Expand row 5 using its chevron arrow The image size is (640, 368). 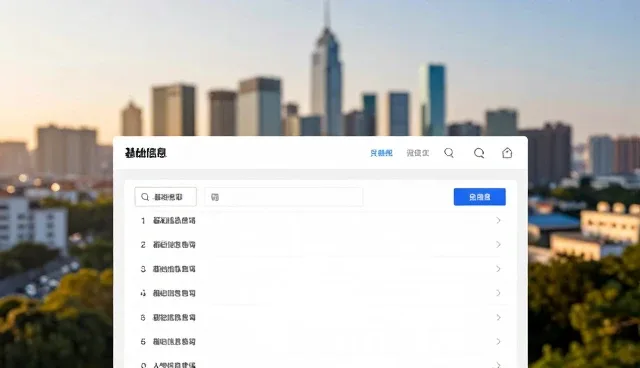click(x=498, y=317)
